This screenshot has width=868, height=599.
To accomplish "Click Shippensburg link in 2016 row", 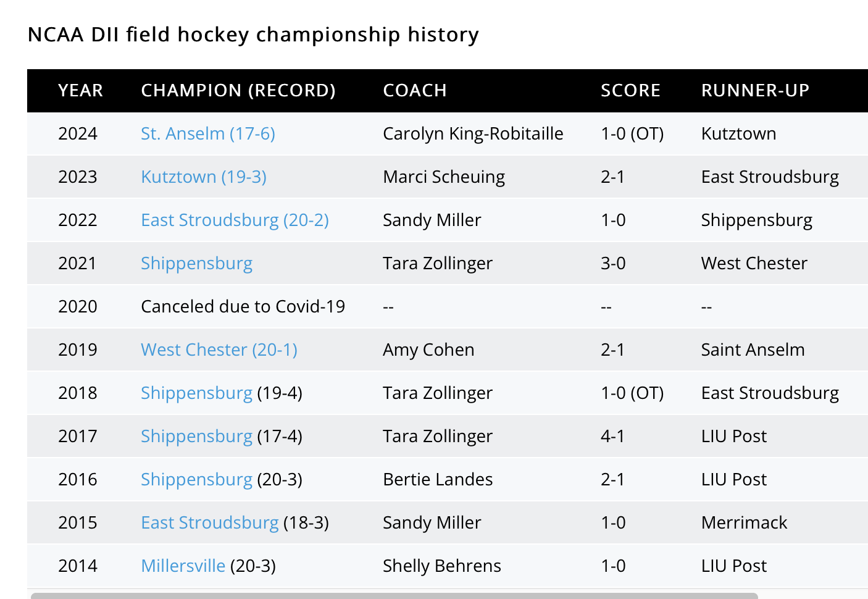I will tap(196, 479).
